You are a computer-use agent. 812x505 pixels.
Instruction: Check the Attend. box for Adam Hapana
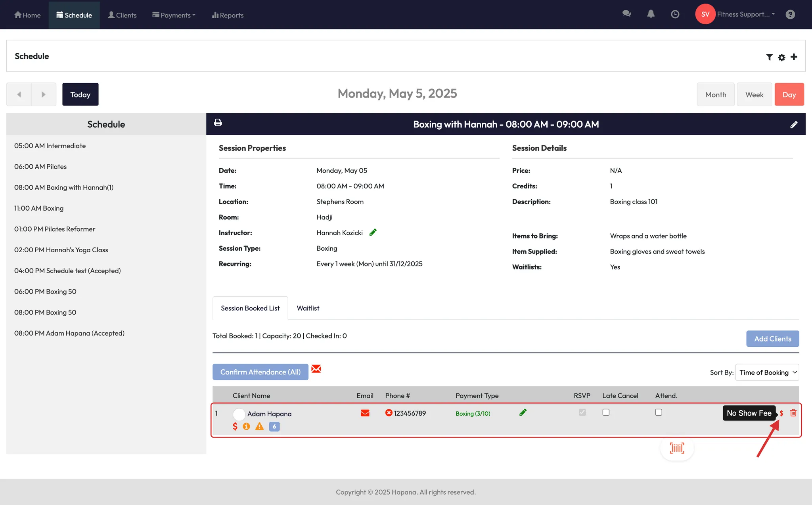(659, 413)
